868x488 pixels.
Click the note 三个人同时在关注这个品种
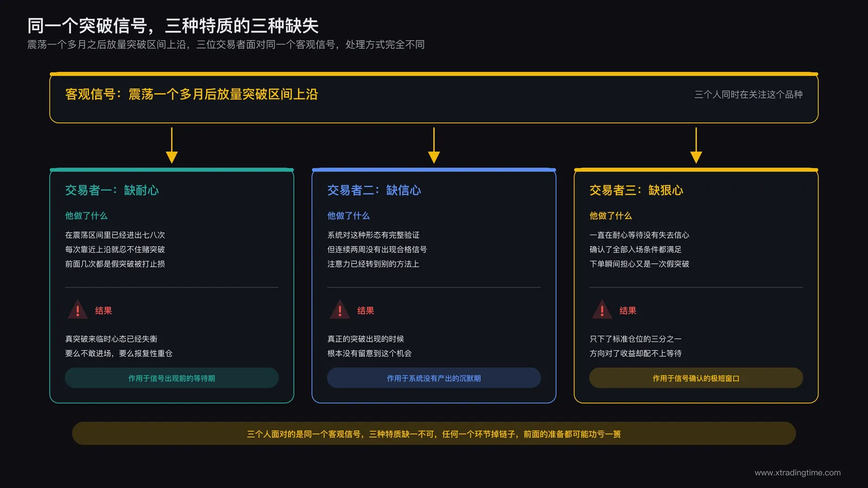749,94
